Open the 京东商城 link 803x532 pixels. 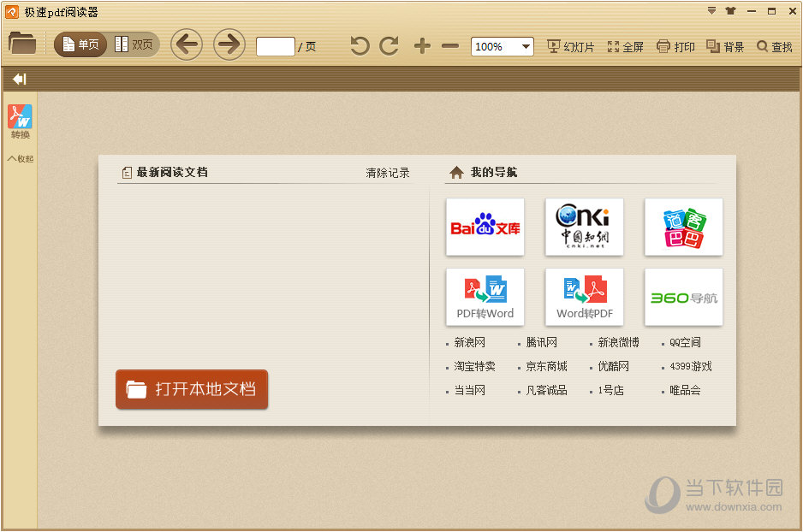[546, 366]
